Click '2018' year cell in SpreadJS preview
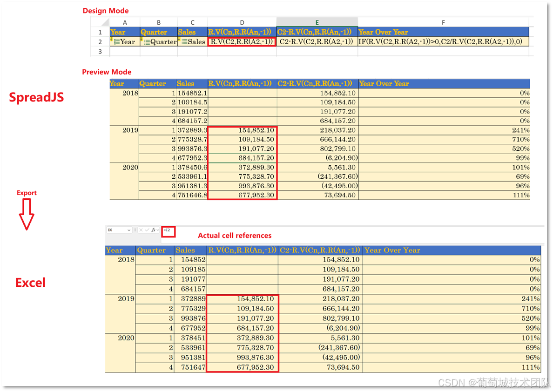 pyautogui.click(x=124, y=107)
